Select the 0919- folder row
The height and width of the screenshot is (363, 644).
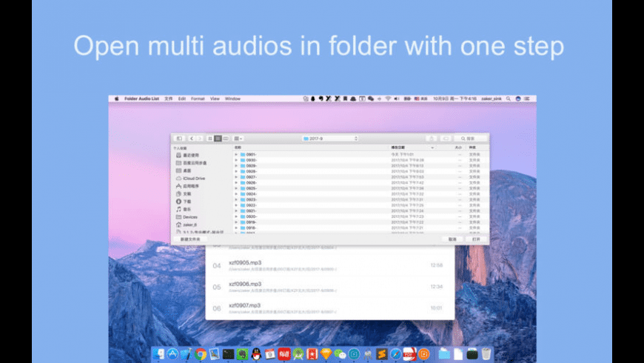[x=360, y=222]
